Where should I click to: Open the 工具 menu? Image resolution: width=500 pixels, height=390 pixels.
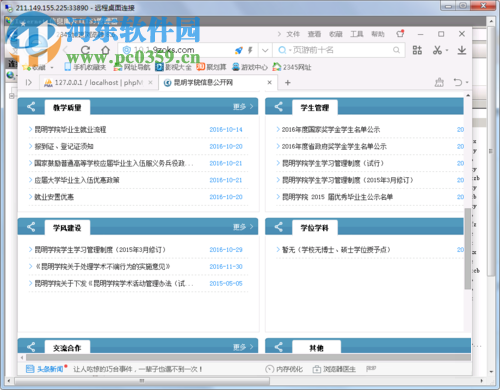pos(357,34)
